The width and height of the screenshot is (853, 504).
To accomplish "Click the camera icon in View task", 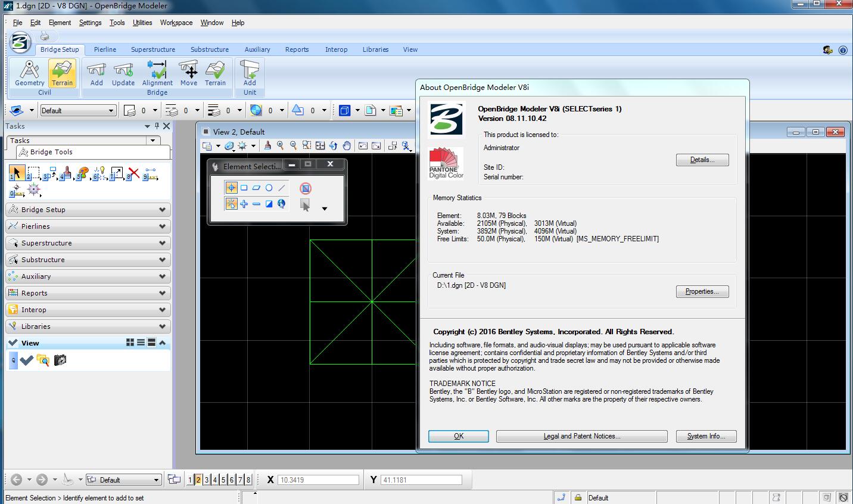I will 60,360.
